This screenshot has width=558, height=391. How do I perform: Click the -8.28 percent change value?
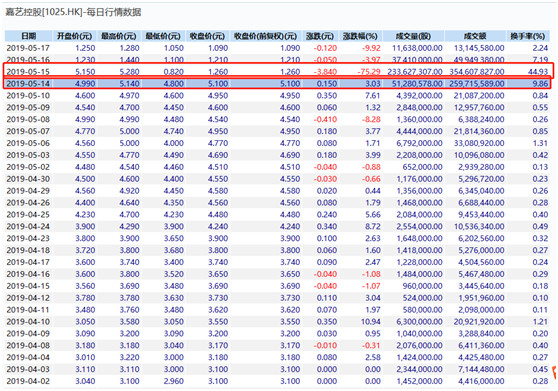pos(371,120)
